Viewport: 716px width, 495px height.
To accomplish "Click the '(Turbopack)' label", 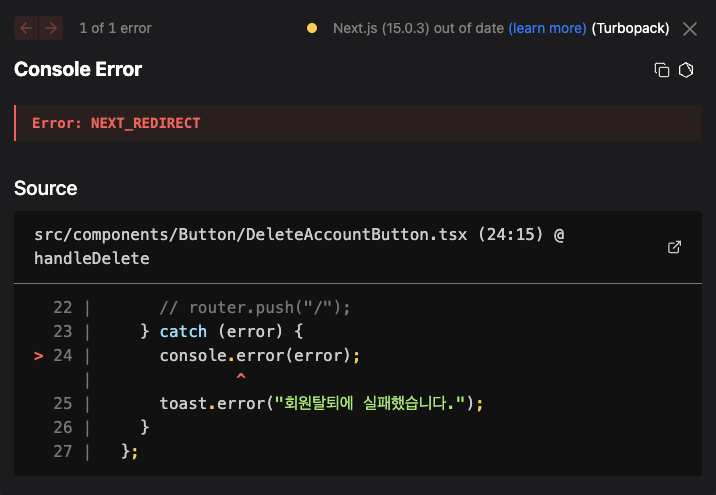I will pos(630,28).
